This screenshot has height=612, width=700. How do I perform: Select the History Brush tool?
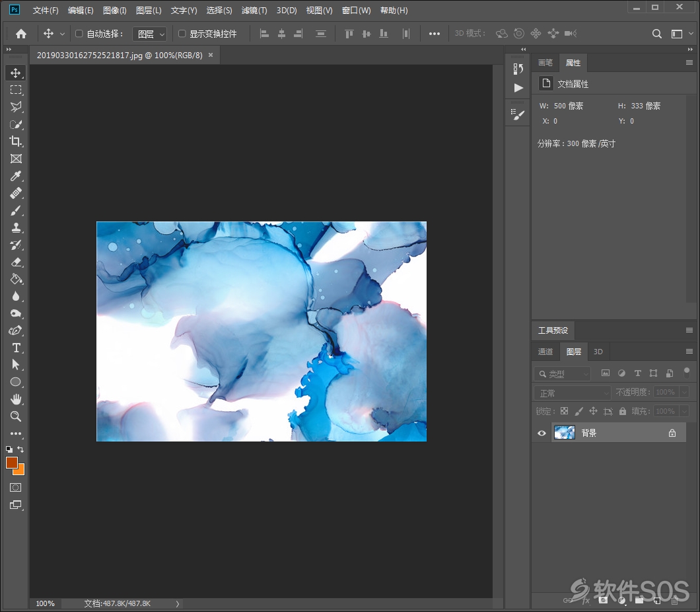(16, 245)
